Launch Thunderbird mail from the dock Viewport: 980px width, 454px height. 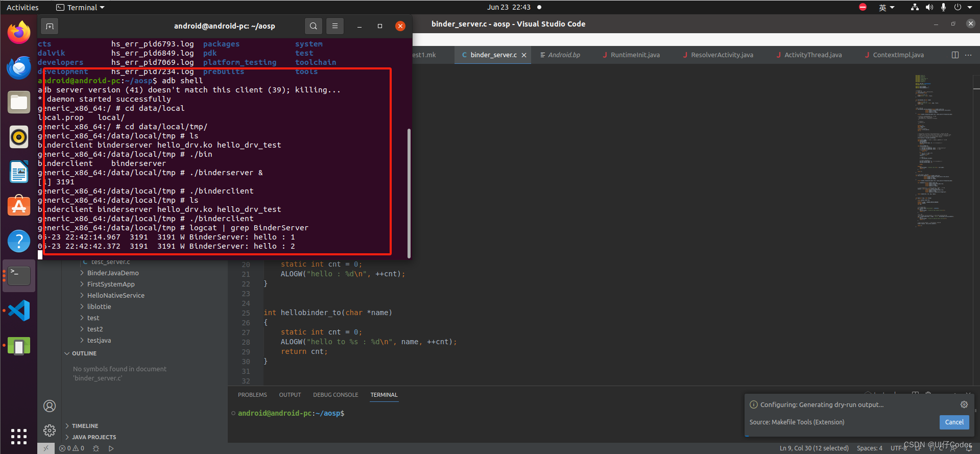point(19,67)
